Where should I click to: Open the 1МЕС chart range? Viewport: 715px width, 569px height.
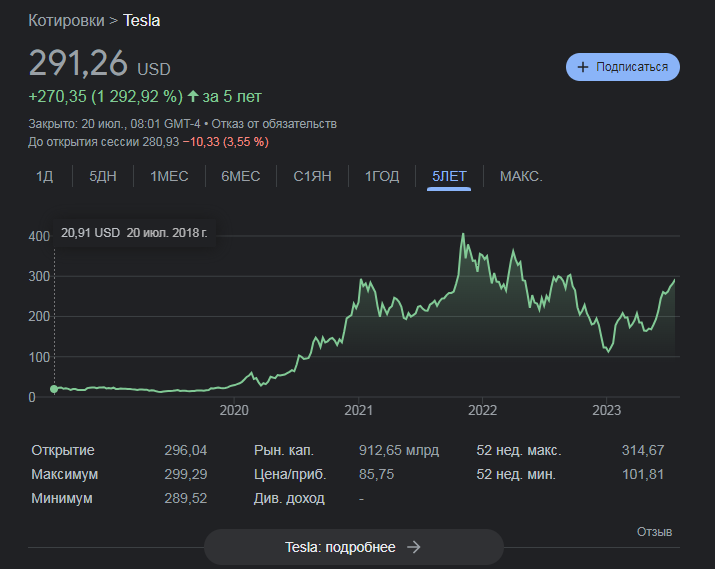coord(169,176)
